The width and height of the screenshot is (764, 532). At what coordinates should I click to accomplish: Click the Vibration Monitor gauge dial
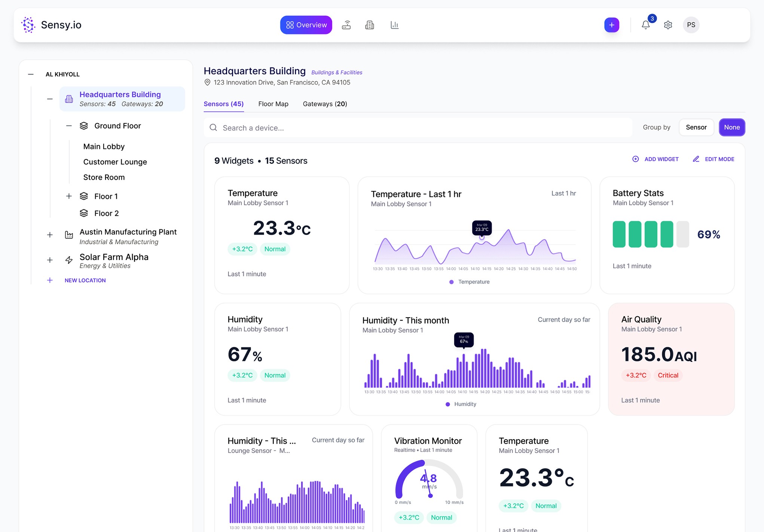[x=429, y=481]
